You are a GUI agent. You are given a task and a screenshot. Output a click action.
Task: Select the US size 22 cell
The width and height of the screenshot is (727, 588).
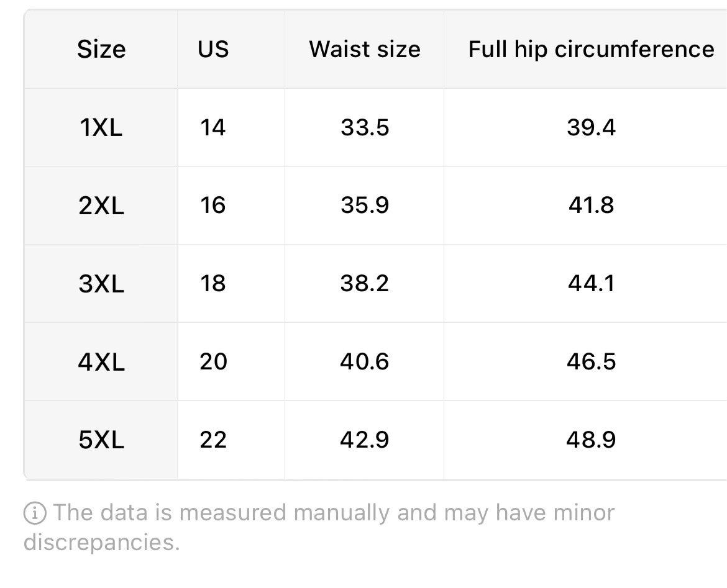click(213, 440)
